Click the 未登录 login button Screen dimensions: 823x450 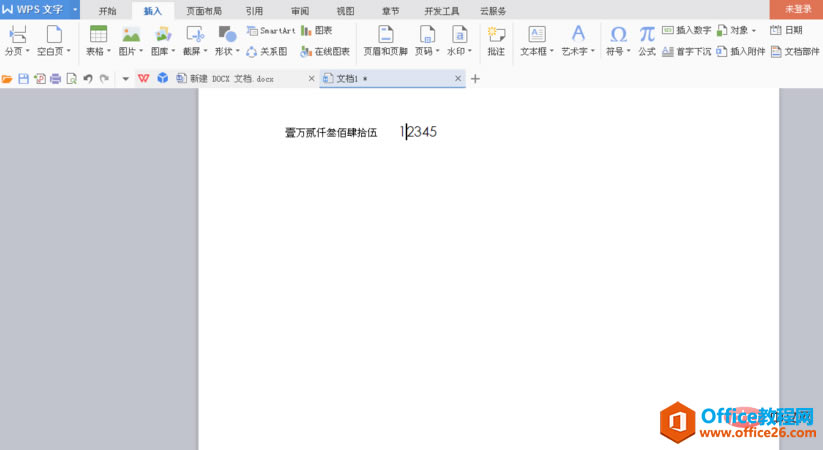pyautogui.click(x=798, y=9)
